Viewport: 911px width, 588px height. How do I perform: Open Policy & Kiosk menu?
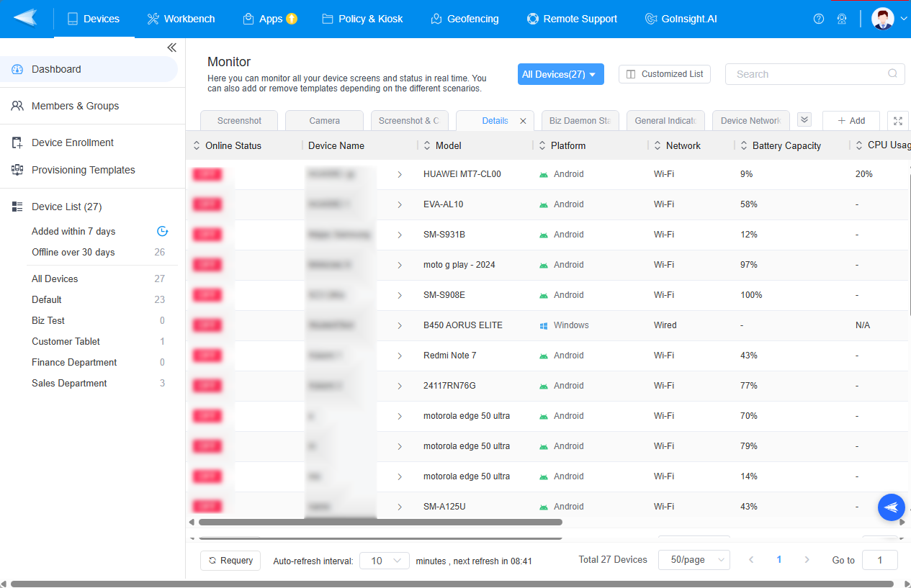[362, 19]
